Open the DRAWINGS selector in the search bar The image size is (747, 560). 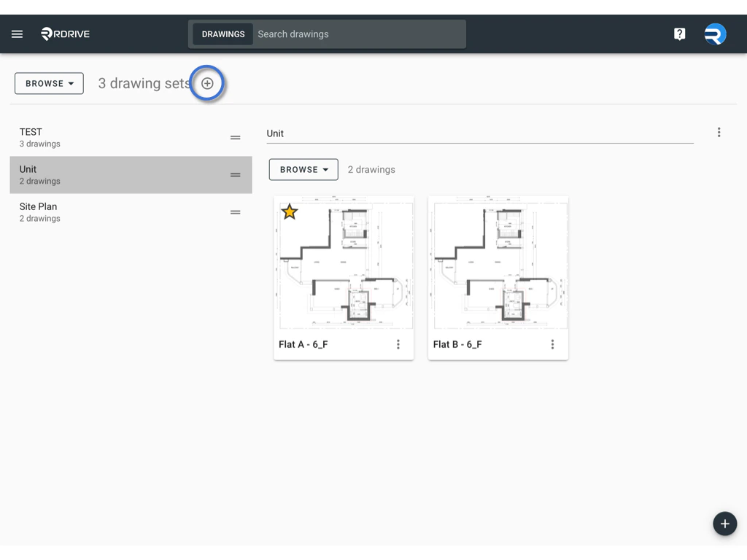coord(222,34)
